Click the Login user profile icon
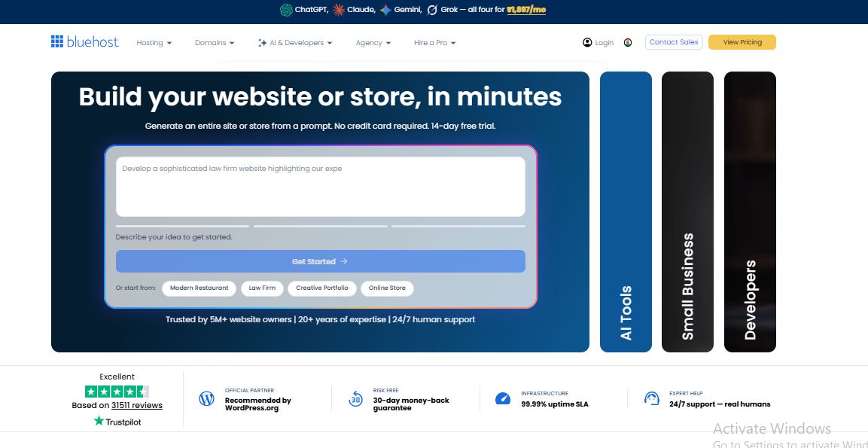 [587, 43]
